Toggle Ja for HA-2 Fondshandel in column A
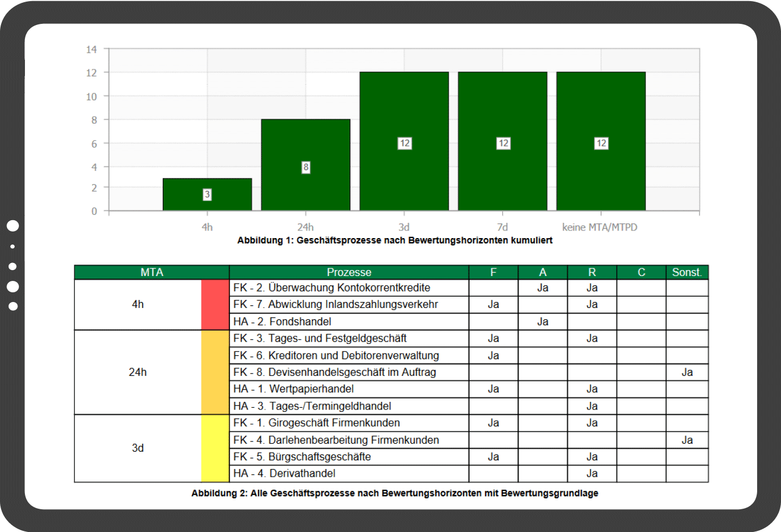781x532 pixels. [542, 321]
